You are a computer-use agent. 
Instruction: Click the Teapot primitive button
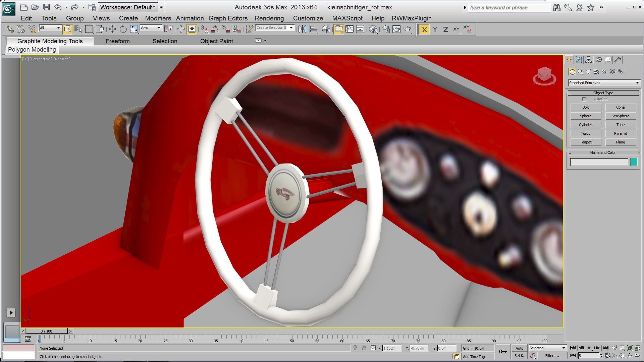[586, 142]
